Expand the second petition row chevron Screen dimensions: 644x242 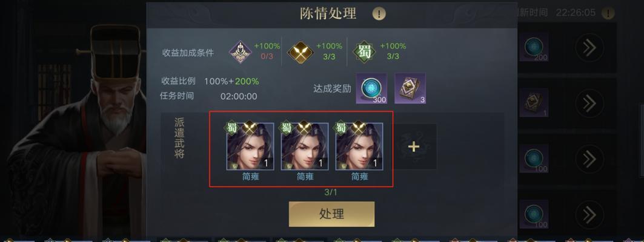point(589,103)
